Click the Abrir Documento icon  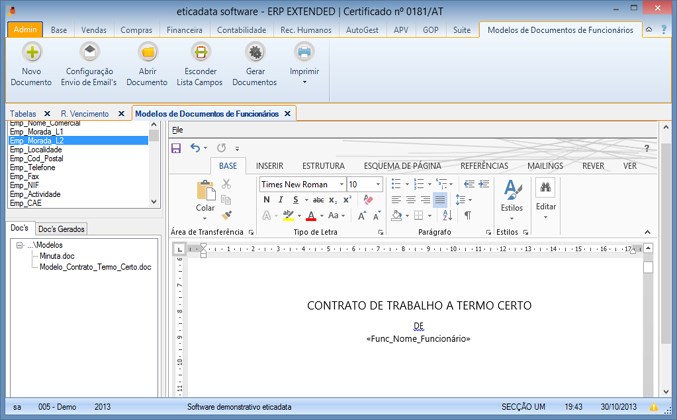pos(147,54)
